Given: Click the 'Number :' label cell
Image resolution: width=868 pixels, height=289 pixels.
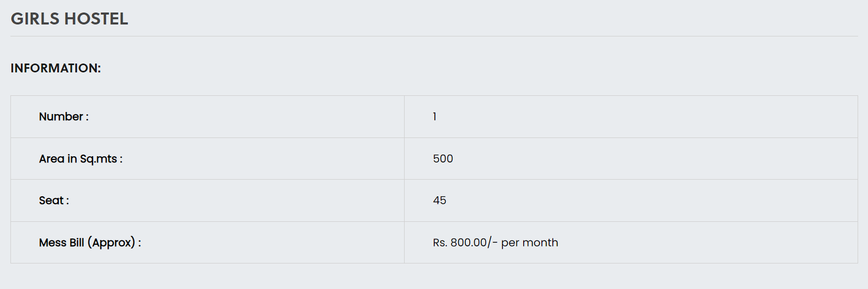Looking at the screenshot, I should click(x=63, y=117).
